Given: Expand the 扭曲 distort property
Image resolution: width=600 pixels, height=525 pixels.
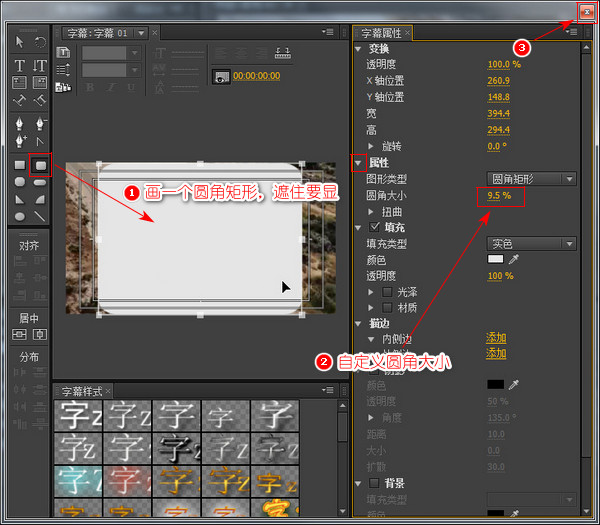Looking at the screenshot, I should click(x=370, y=211).
